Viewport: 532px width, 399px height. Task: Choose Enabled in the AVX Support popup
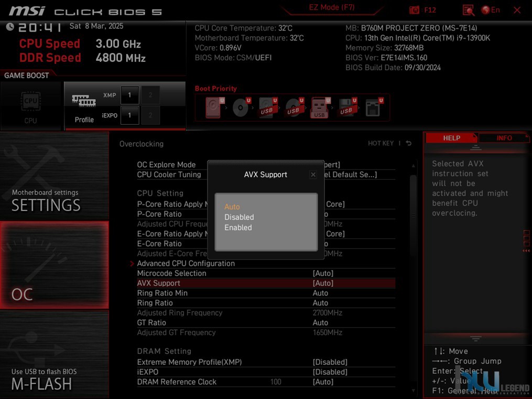[238, 228]
